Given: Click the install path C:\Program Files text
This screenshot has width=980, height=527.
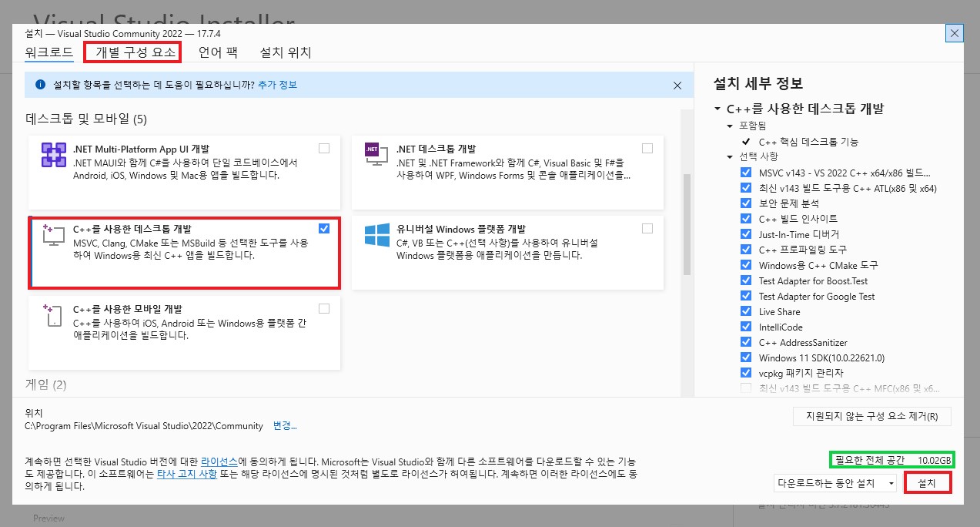Looking at the screenshot, I should 144,425.
